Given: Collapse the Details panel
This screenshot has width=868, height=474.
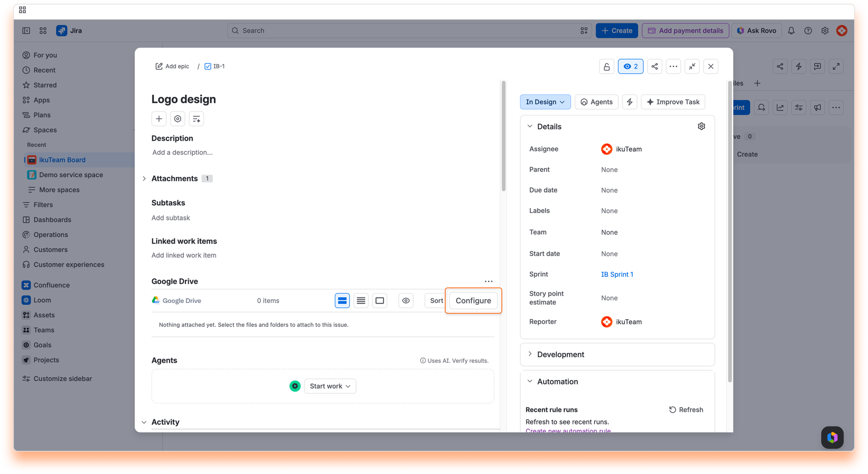Looking at the screenshot, I should (x=530, y=126).
